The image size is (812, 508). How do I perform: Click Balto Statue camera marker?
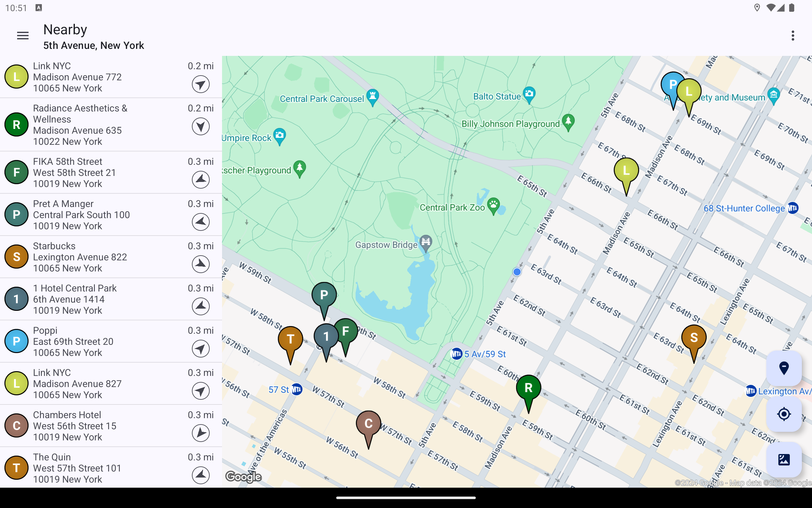(x=529, y=95)
